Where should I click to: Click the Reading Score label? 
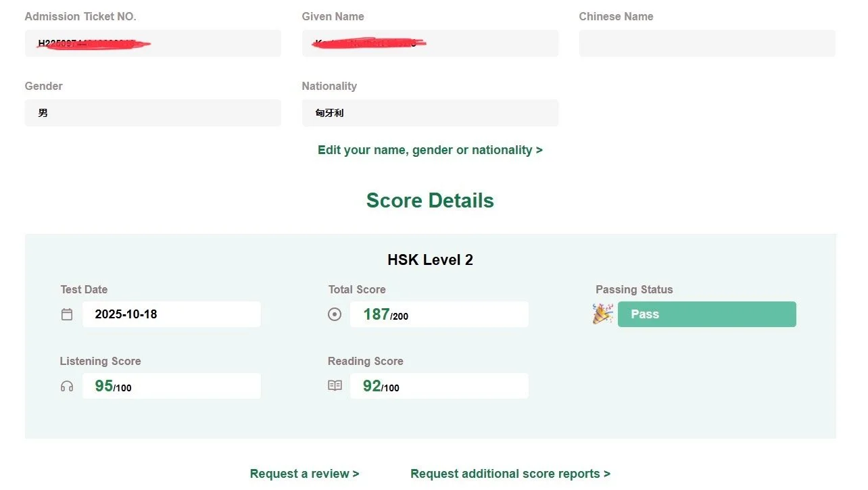pyautogui.click(x=366, y=361)
